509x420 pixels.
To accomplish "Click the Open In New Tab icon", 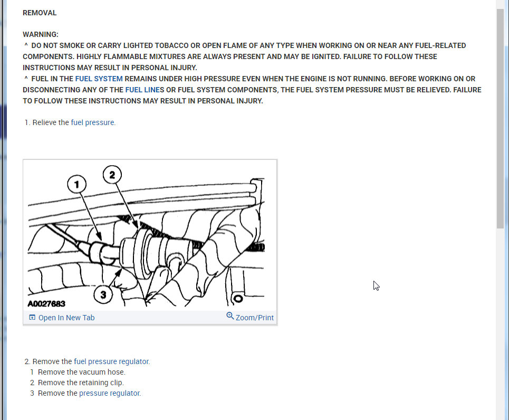I will [x=32, y=317].
